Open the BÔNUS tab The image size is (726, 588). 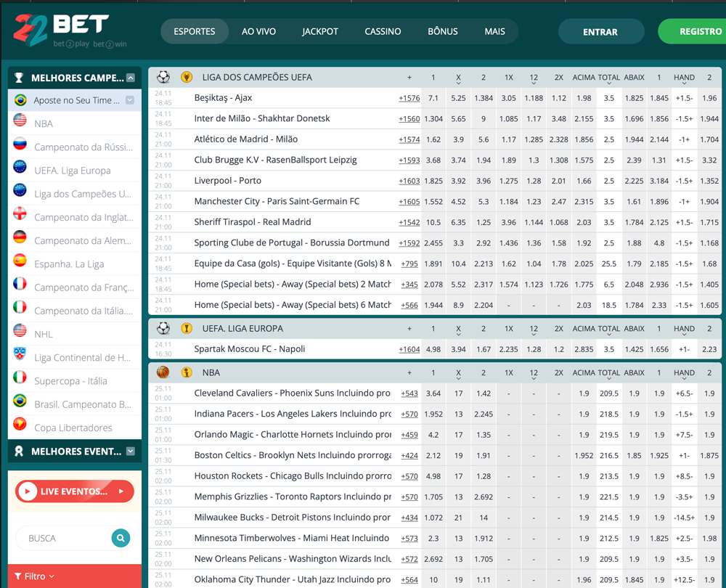443,31
